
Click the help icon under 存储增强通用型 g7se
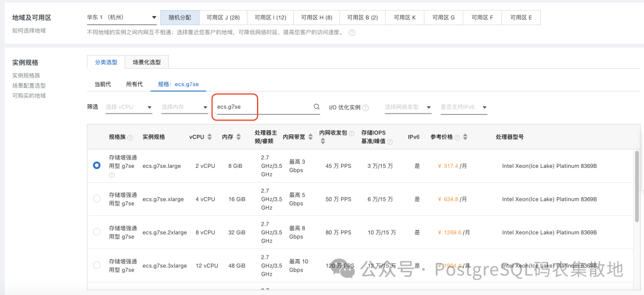click(112, 176)
